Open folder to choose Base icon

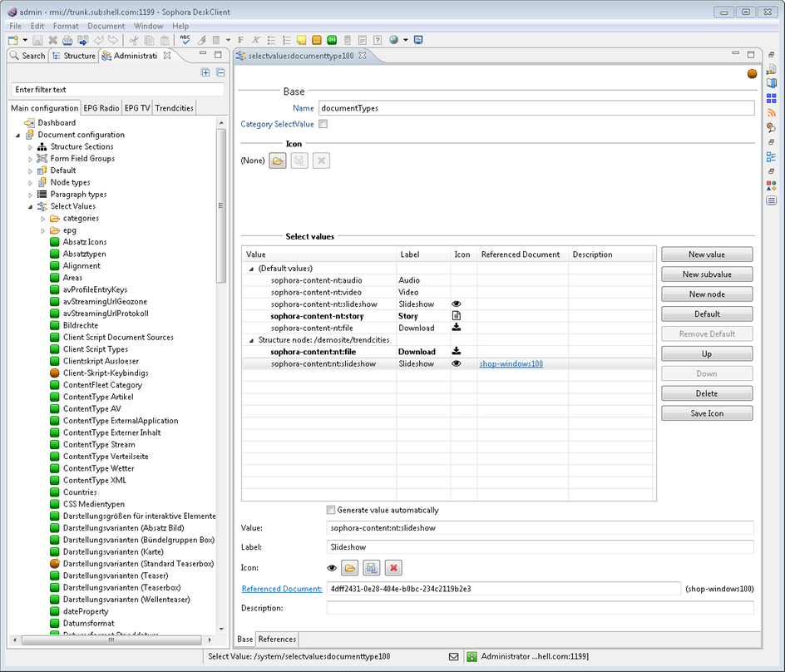tap(278, 161)
